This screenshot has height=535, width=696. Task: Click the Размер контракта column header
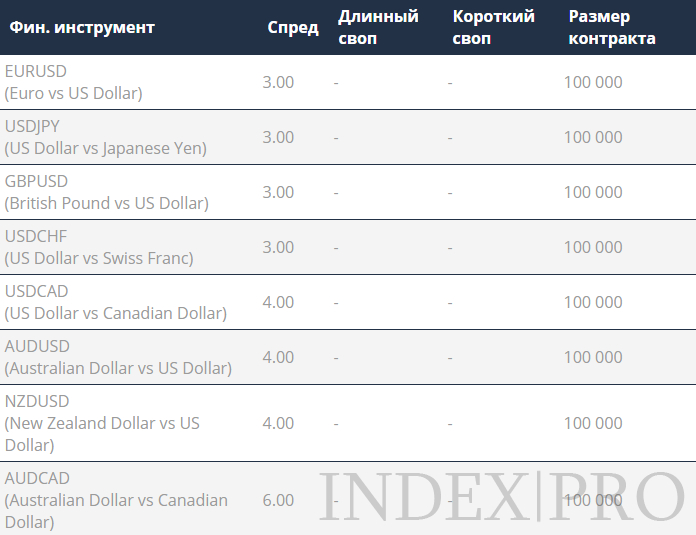pyautogui.click(x=612, y=28)
